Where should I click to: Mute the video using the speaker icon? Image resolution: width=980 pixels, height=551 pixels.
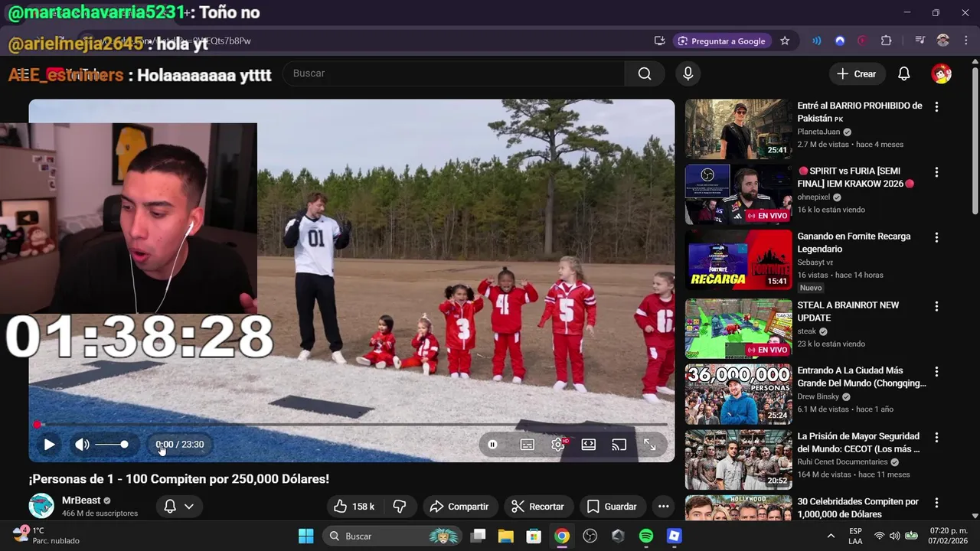(x=82, y=445)
